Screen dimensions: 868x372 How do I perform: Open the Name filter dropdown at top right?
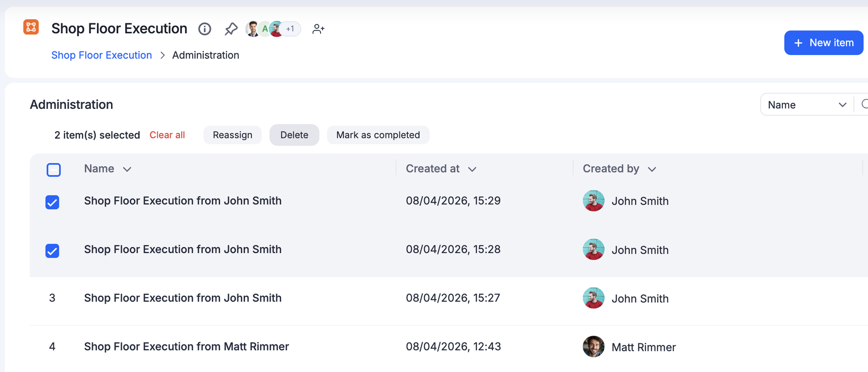(806, 105)
